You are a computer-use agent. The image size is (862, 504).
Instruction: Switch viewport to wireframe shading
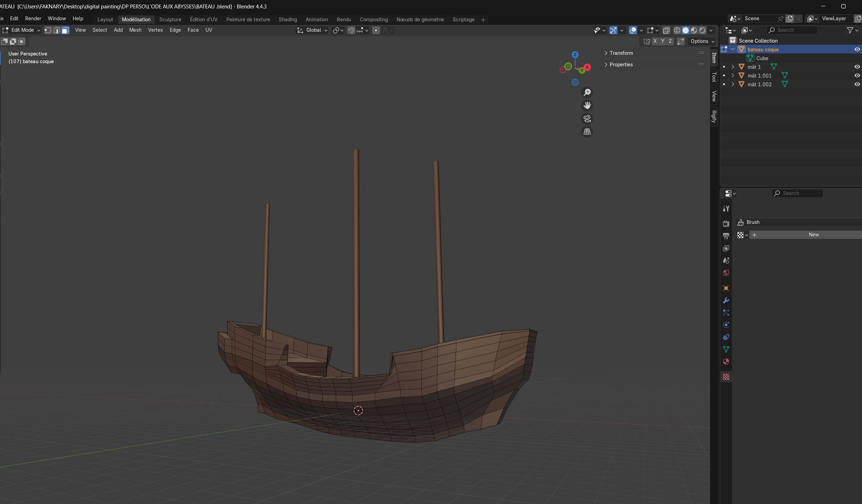[677, 30]
